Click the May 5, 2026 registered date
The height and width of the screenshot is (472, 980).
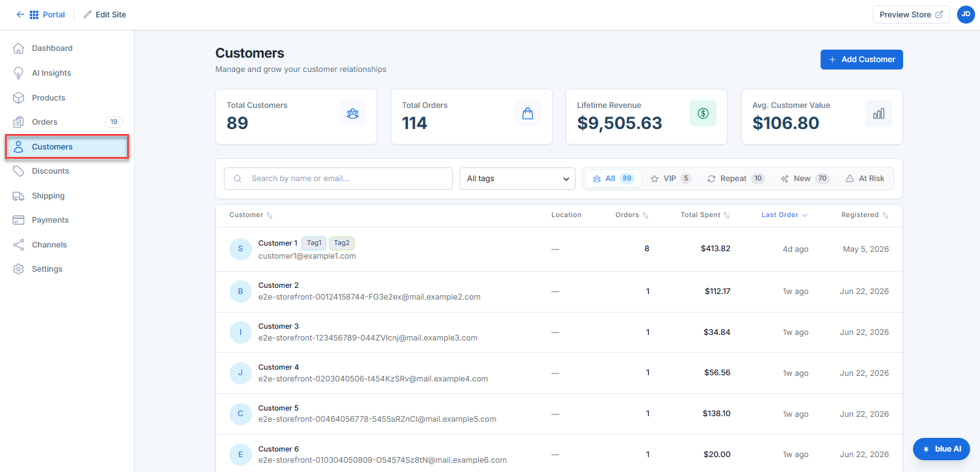pyautogui.click(x=866, y=249)
